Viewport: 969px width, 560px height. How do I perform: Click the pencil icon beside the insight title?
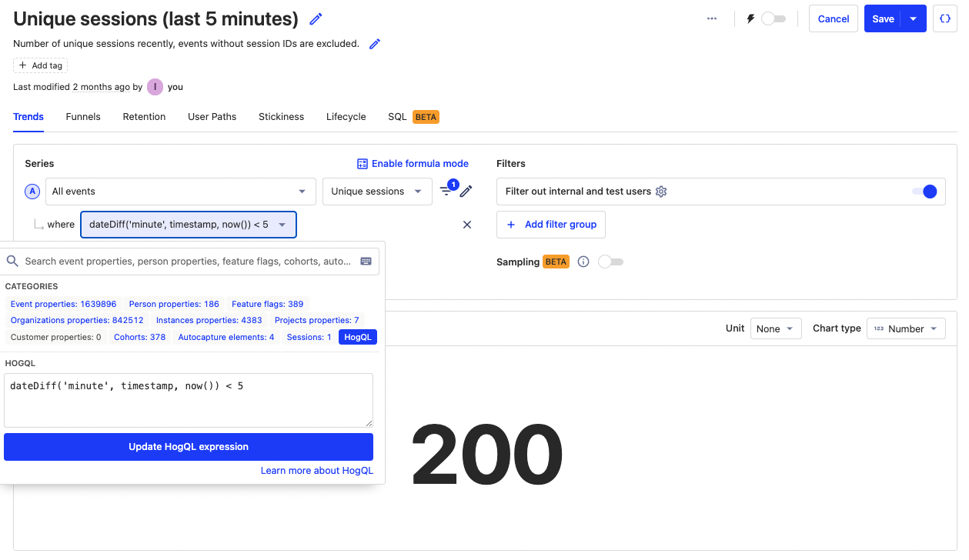(x=316, y=19)
